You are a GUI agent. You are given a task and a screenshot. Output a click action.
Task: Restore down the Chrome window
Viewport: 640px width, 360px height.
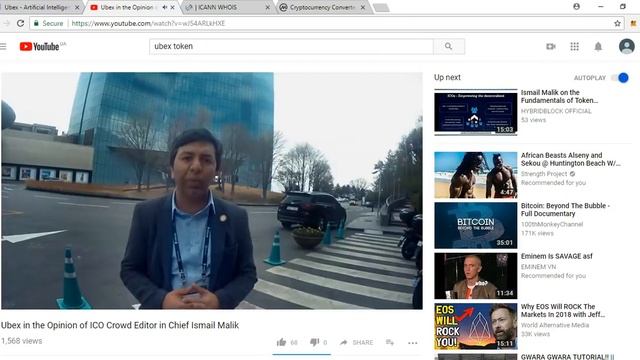(x=622, y=7)
